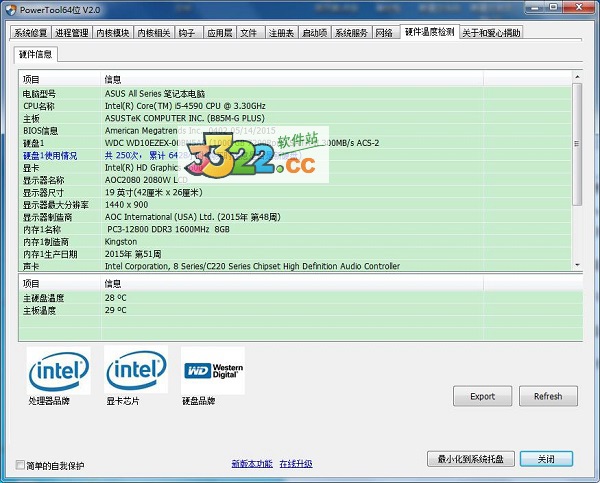Select the 内存1名称 row
This screenshot has width=600, height=483.
click(295, 229)
